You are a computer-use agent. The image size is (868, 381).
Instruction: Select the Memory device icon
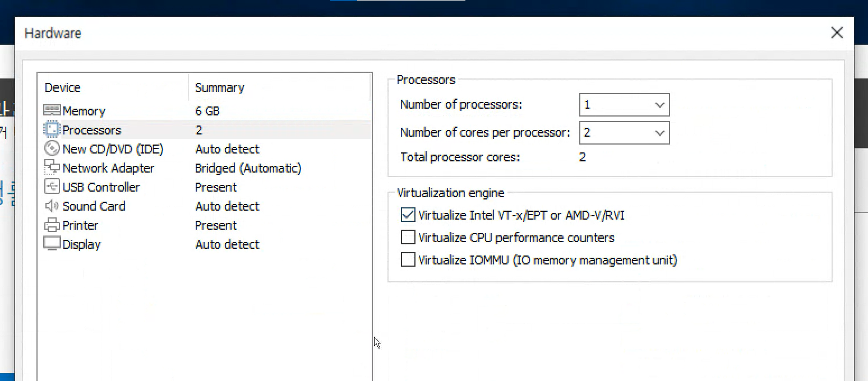pyautogui.click(x=52, y=110)
